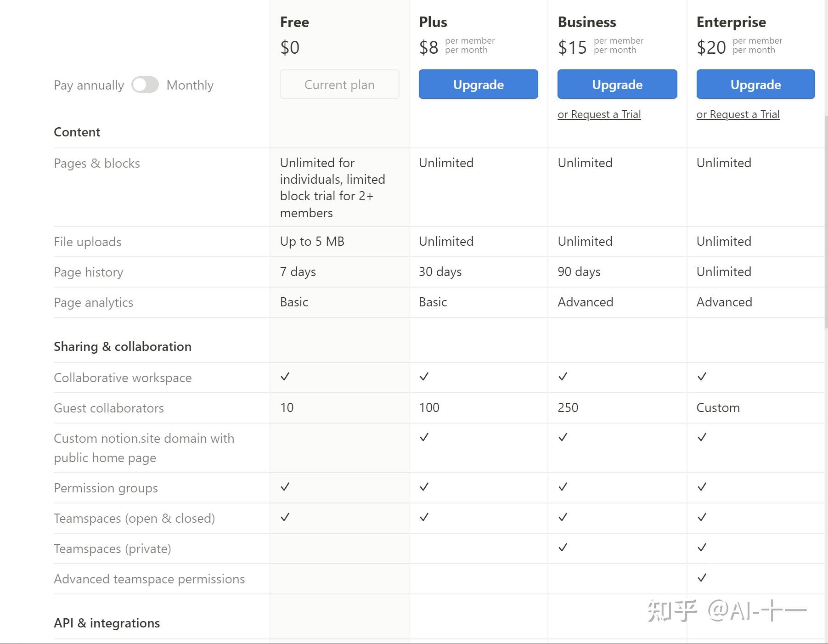Image resolution: width=828 pixels, height=644 pixels.
Task: Click the Pay annually label
Action: 89,85
